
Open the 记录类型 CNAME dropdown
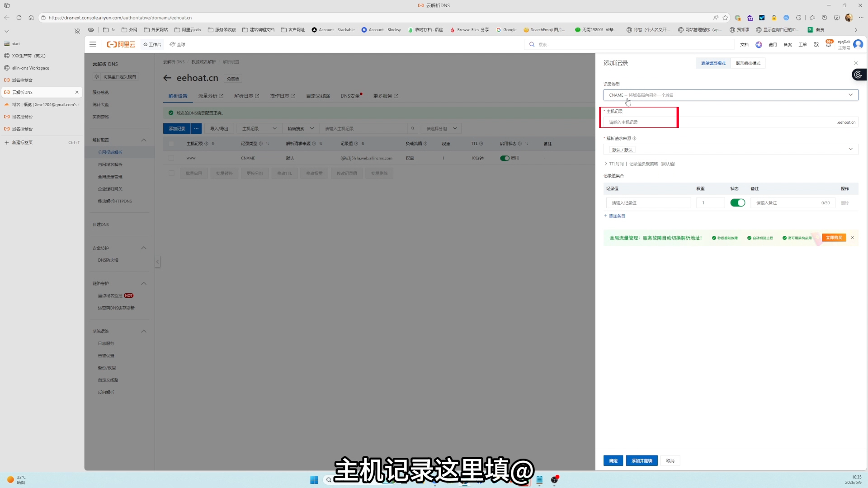tap(731, 95)
